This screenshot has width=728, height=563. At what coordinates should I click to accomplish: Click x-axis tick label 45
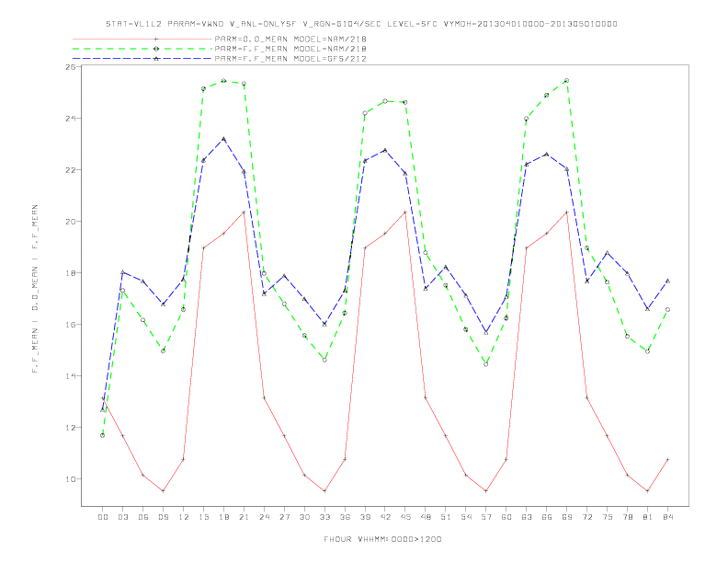tap(405, 517)
